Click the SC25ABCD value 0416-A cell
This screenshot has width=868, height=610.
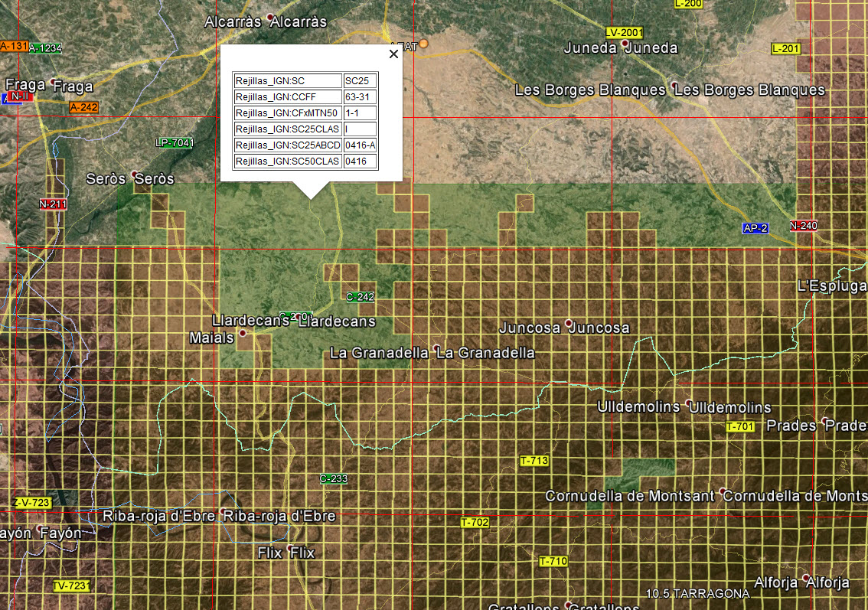click(x=360, y=145)
